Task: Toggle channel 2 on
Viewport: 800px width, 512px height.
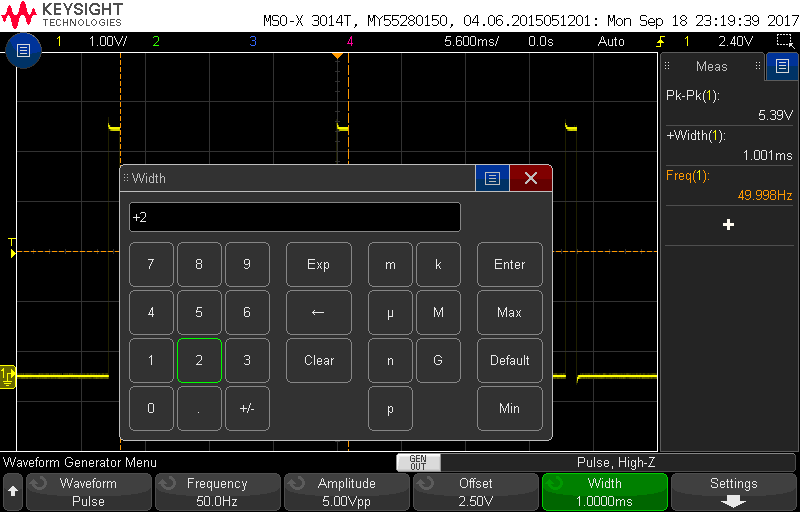Action: (x=155, y=41)
